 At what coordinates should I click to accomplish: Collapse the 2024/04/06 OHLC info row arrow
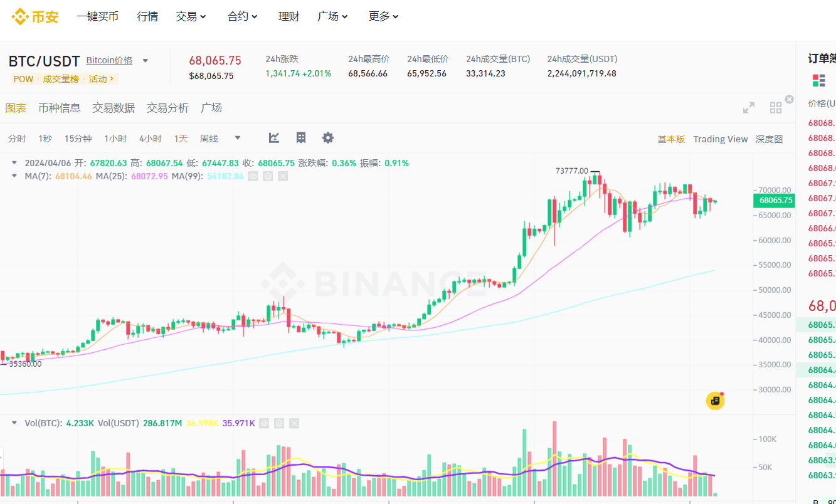point(14,163)
